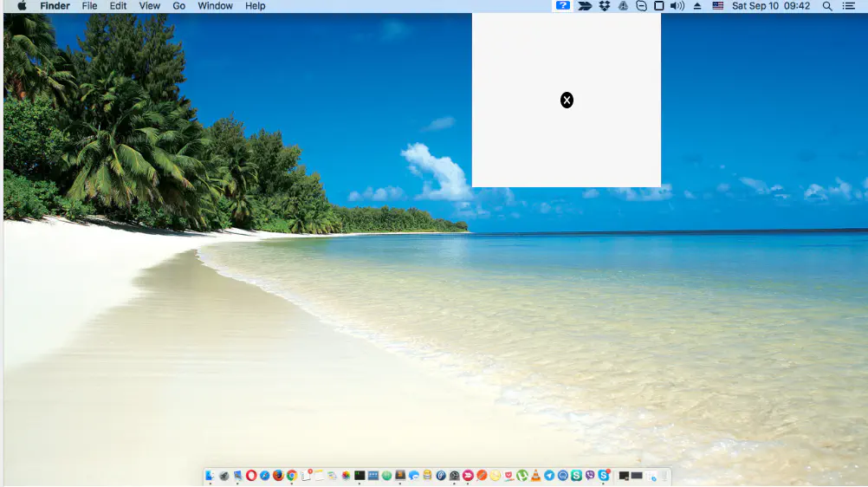
Task: Open the Apple menu
Action: click(22, 6)
